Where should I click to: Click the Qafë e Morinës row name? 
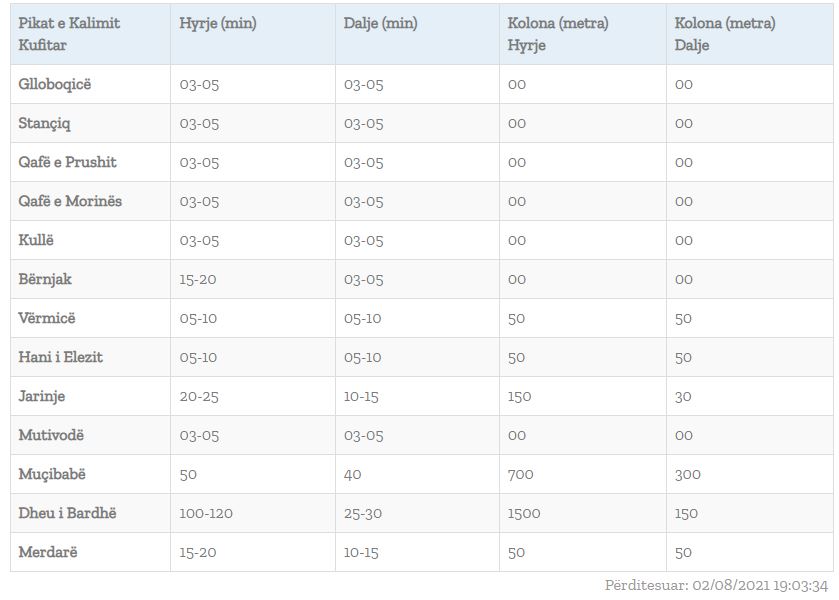coord(70,201)
